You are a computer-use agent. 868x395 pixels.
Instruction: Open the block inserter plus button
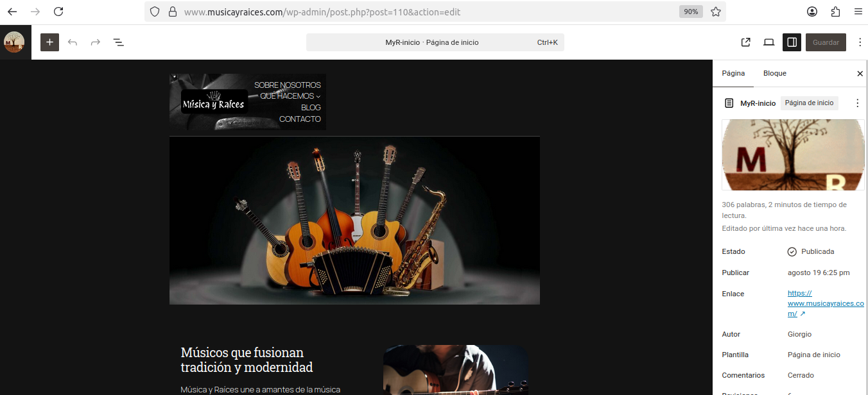pos(49,42)
